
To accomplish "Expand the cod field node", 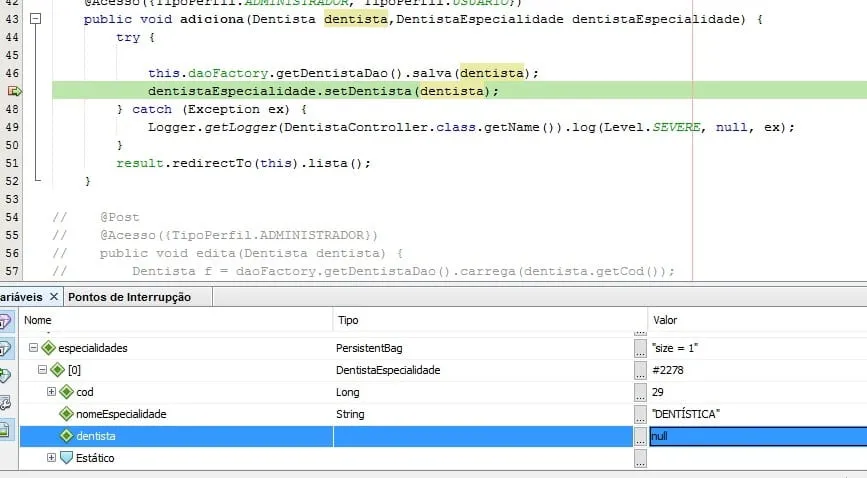I will click(51, 392).
